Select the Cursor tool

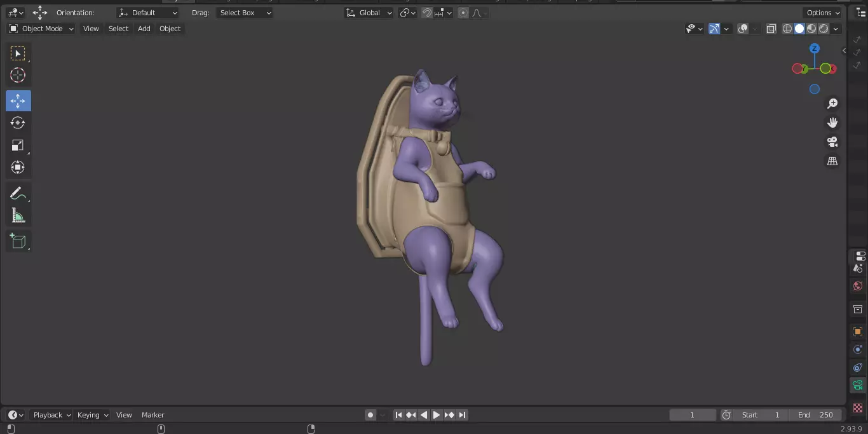tap(18, 75)
